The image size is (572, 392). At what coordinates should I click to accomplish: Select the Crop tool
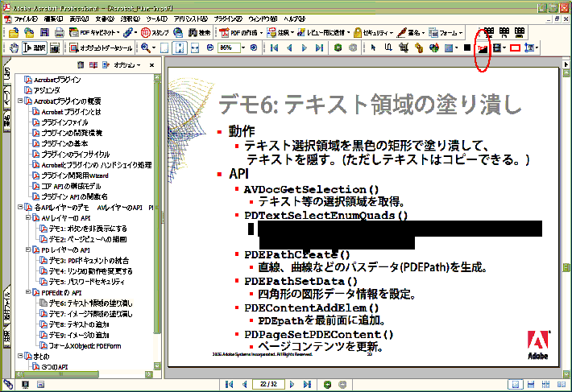404,47
